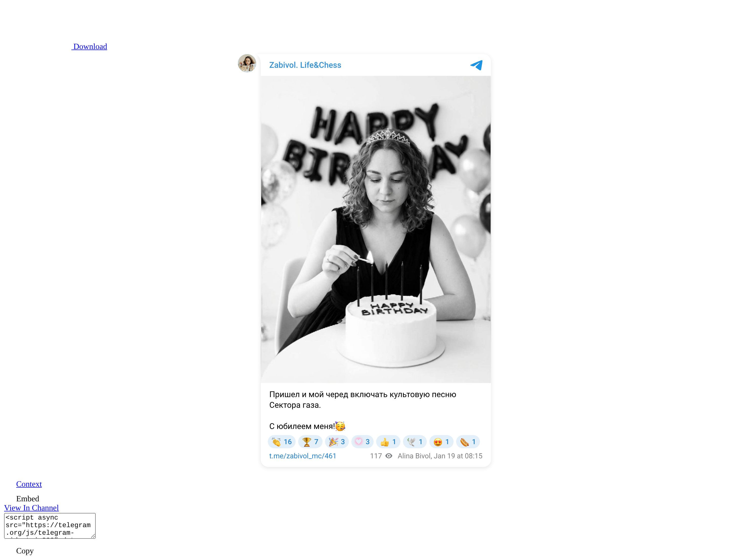Click the trophy reaction
Image resolution: width=729 pixels, height=560 pixels.
(x=310, y=442)
